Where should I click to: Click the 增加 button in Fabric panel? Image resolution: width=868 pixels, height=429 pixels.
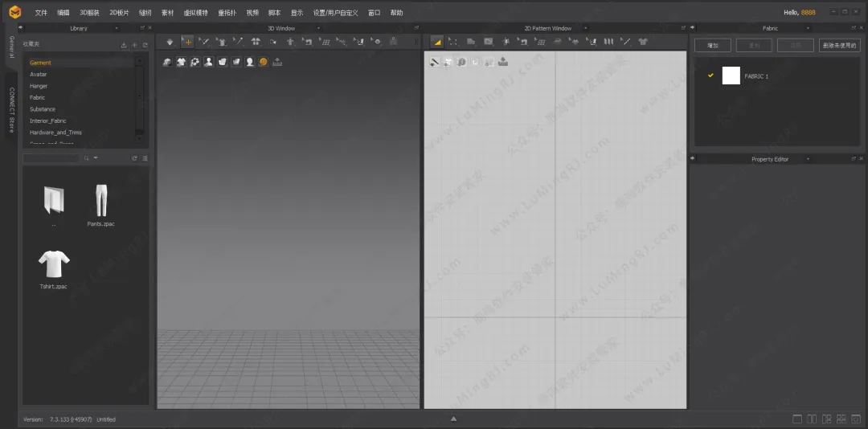coord(712,46)
